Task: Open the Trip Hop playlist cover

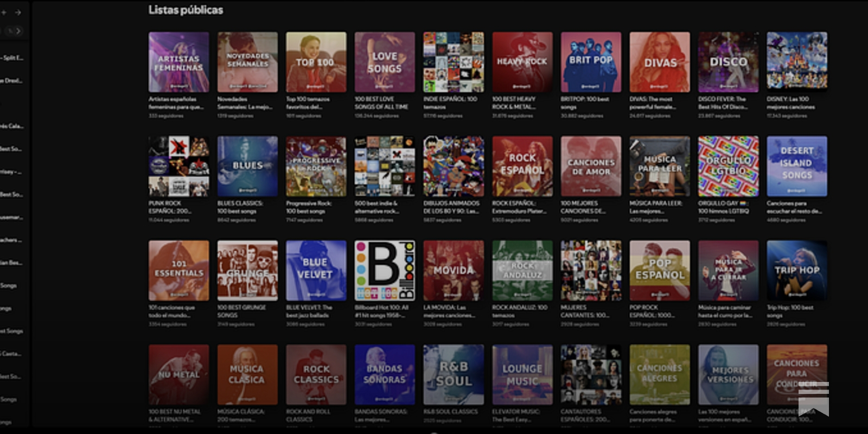Action: tap(797, 271)
